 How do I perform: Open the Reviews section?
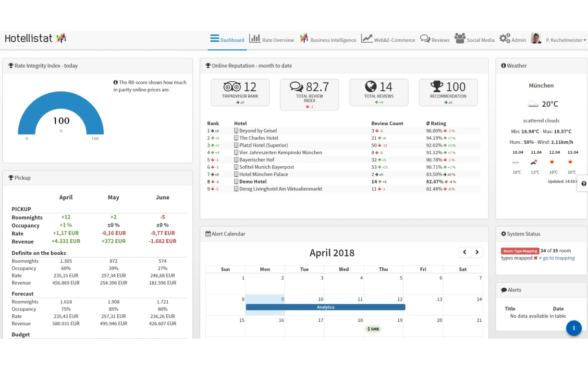click(435, 39)
